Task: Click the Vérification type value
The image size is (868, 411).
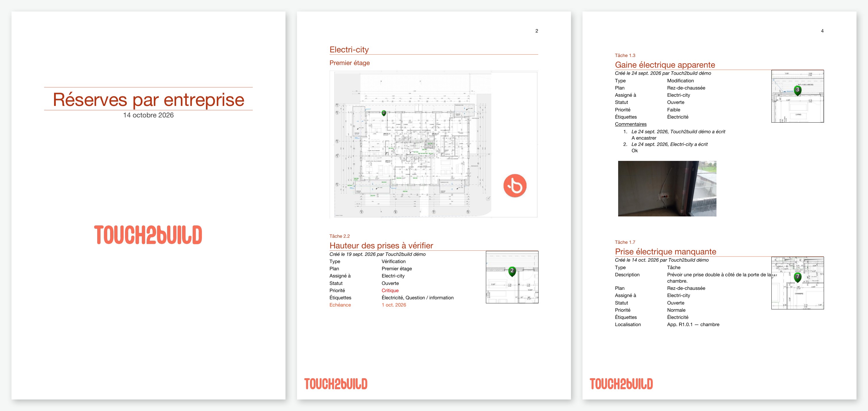Action: (x=394, y=262)
